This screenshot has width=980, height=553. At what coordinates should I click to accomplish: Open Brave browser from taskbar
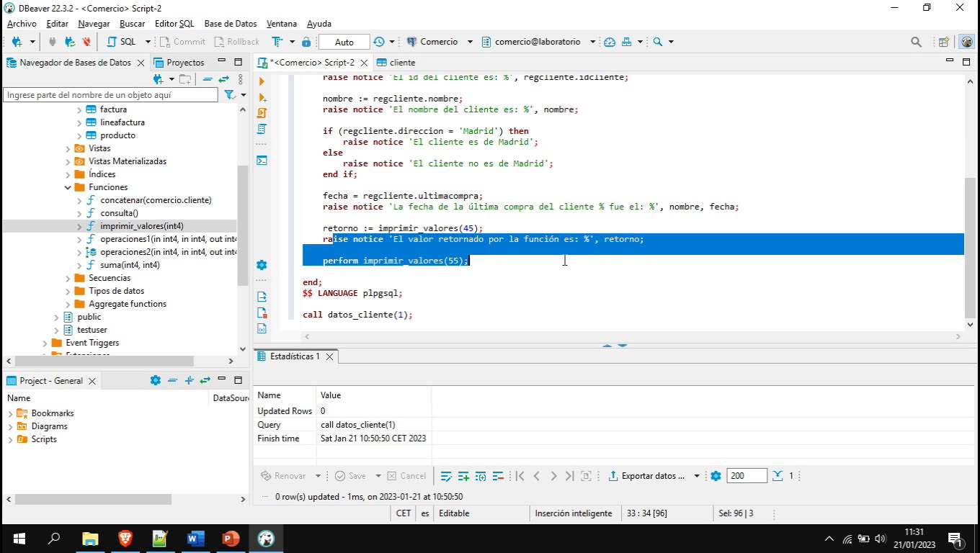click(x=125, y=538)
